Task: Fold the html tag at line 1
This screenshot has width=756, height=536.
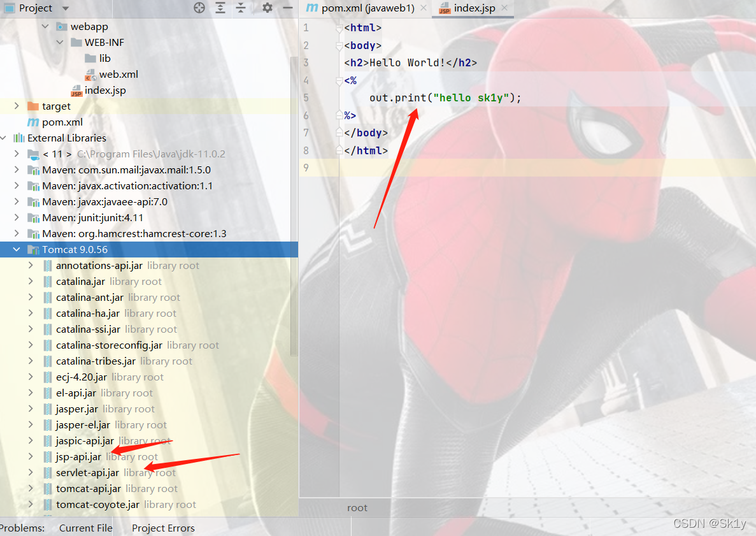Action: 339,28
